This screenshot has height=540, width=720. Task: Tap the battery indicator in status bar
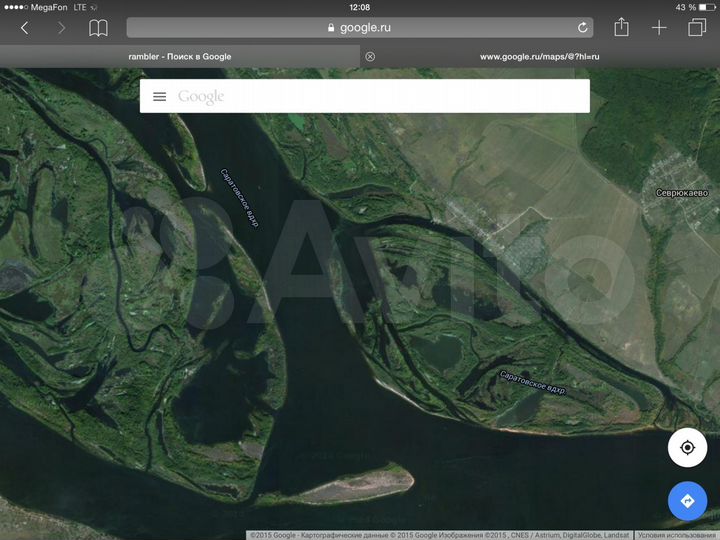tap(707, 7)
